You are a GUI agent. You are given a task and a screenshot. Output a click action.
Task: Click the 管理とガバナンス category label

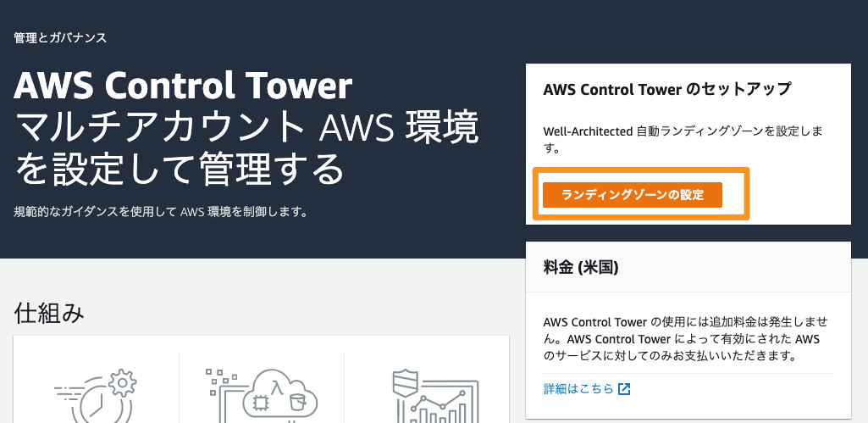[x=60, y=37]
